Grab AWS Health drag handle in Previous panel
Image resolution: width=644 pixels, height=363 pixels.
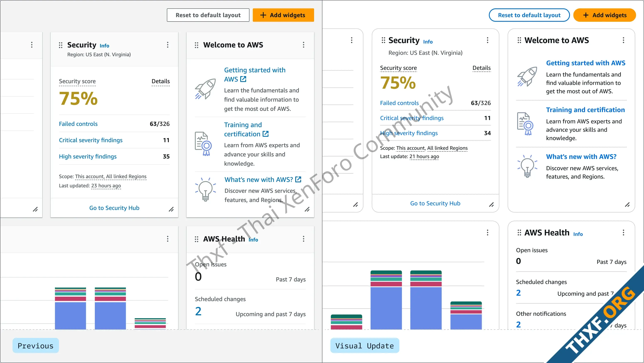197,239
